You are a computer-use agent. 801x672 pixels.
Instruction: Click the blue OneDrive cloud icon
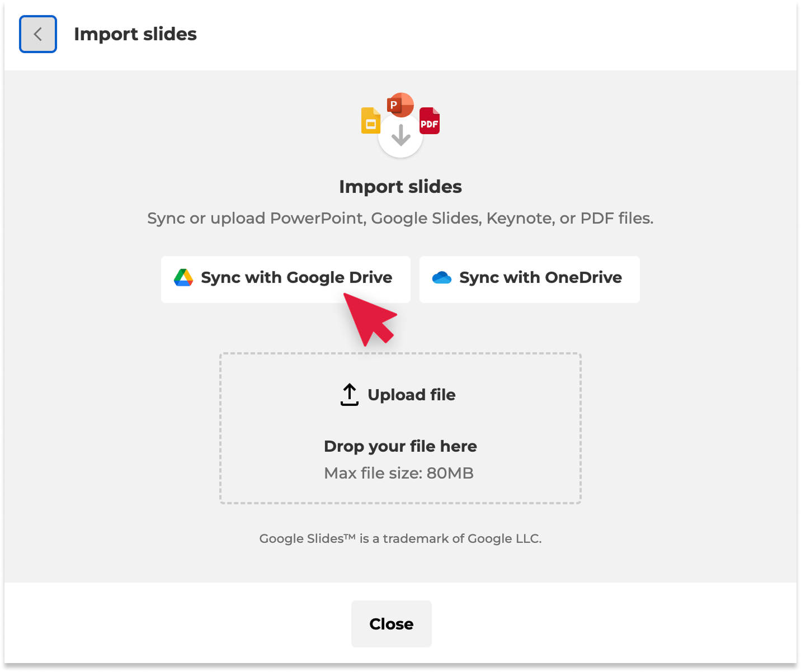click(x=442, y=278)
